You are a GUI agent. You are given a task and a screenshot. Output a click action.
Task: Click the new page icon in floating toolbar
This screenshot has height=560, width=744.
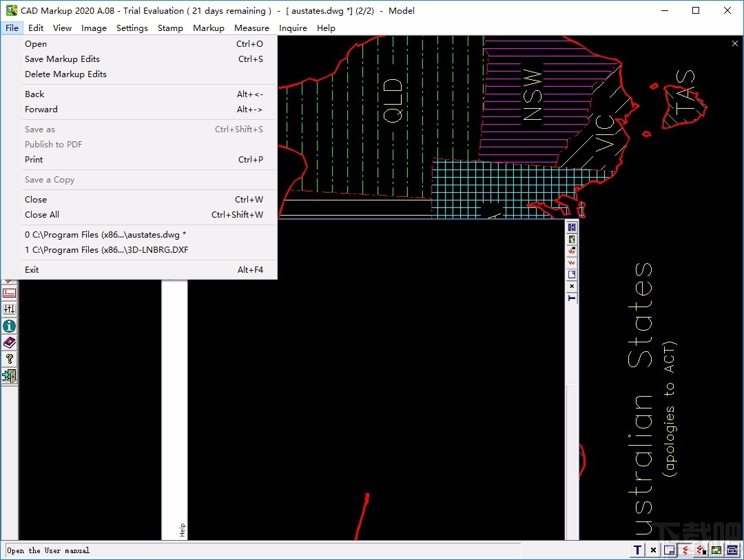pos(572,273)
